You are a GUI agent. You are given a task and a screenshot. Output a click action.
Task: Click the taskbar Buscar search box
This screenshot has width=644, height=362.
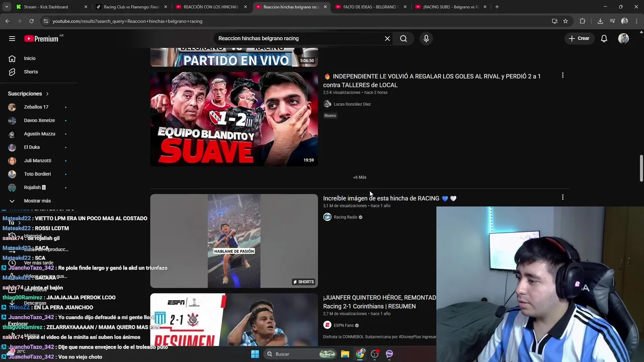tap(300, 354)
